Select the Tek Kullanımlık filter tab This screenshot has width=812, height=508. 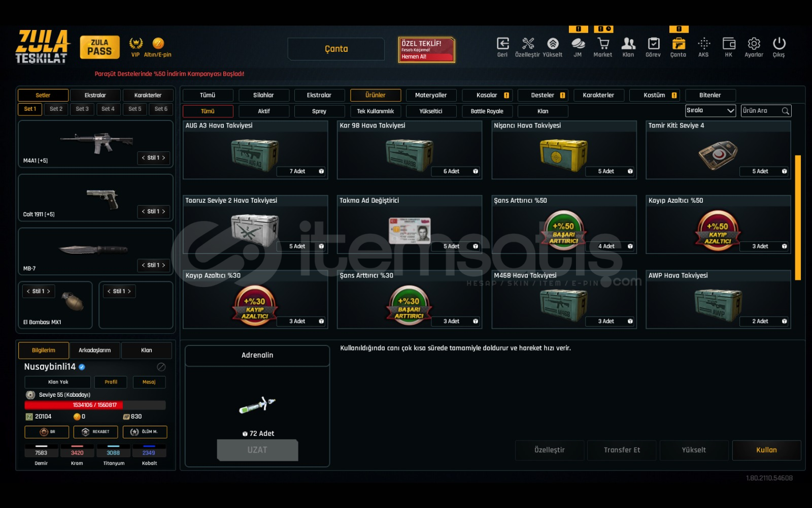click(x=375, y=111)
